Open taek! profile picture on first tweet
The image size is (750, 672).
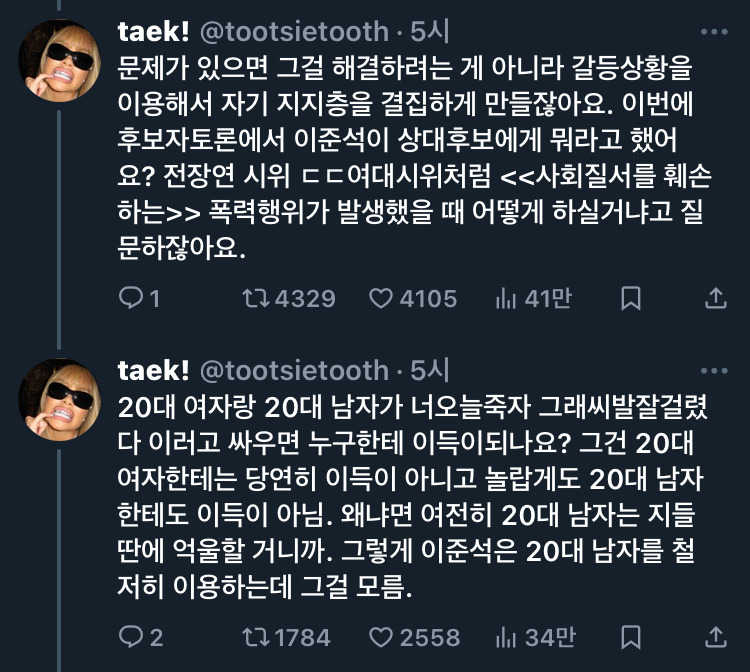tap(59, 58)
